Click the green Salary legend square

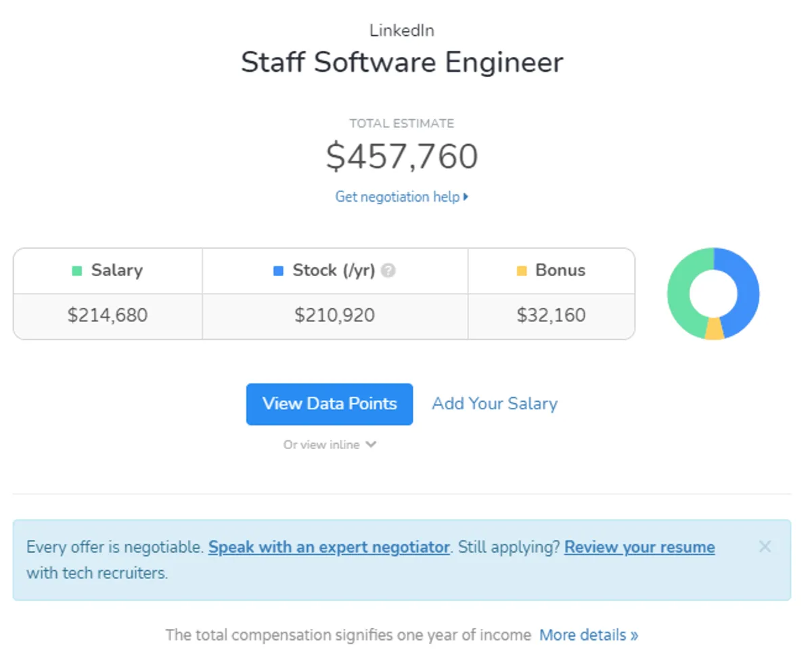point(77,271)
